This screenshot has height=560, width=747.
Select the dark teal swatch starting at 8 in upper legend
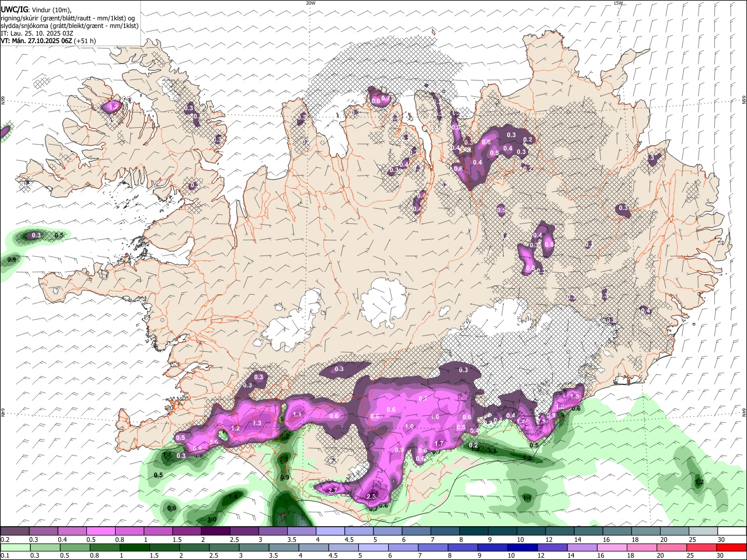(474, 531)
